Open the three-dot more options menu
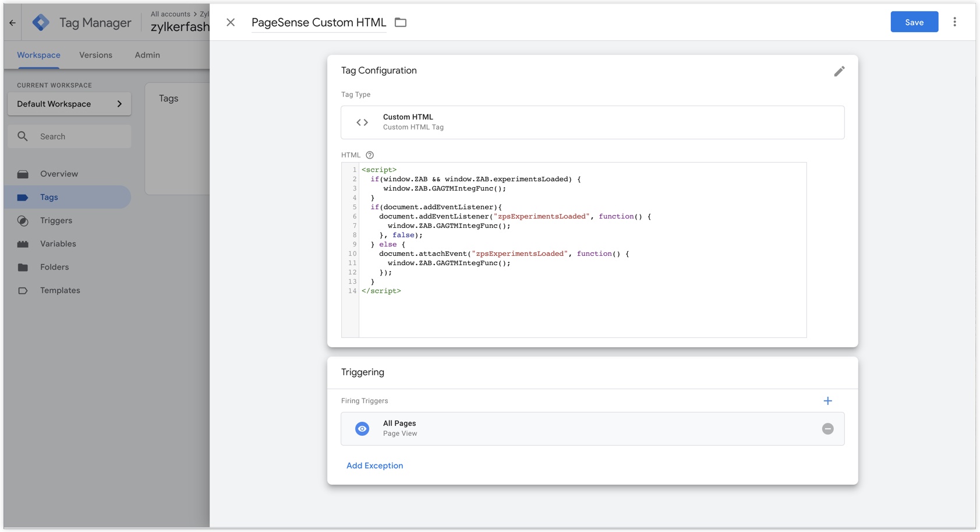The image size is (980, 532). coord(954,22)
